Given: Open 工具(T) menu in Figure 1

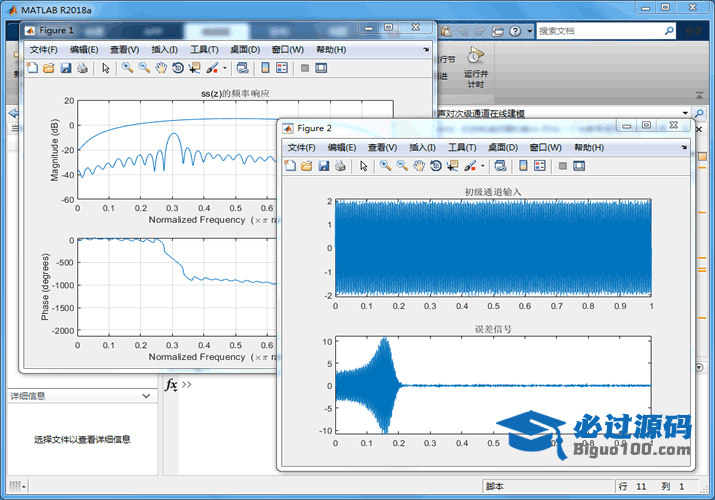Looking at the screenshot, I should pos(204,50).
